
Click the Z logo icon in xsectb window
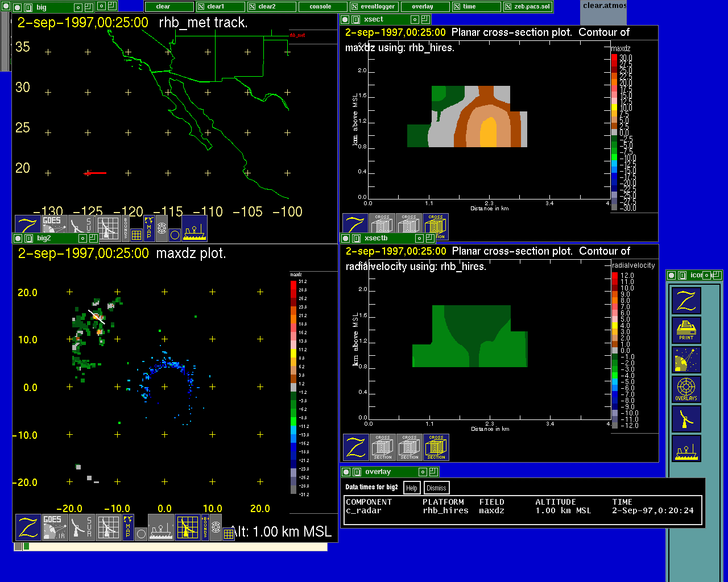pyautogui.click(x=355, y=447)
